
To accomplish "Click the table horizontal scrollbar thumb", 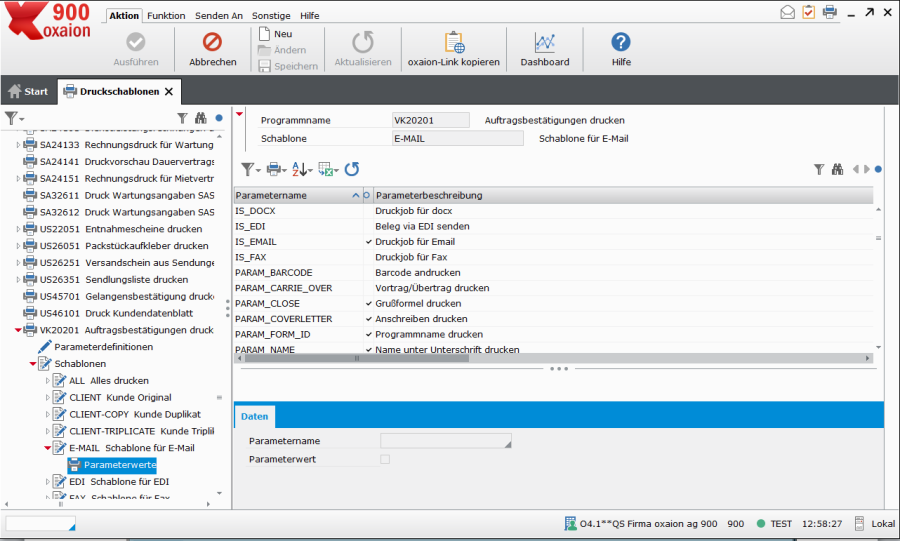I will 356,358.
